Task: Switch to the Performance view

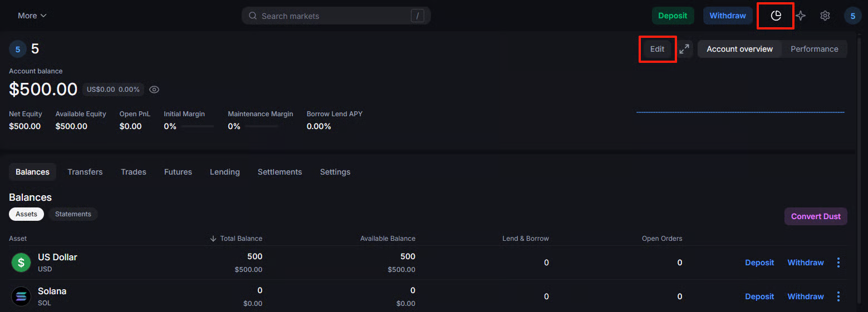Action: coord(814,49)
